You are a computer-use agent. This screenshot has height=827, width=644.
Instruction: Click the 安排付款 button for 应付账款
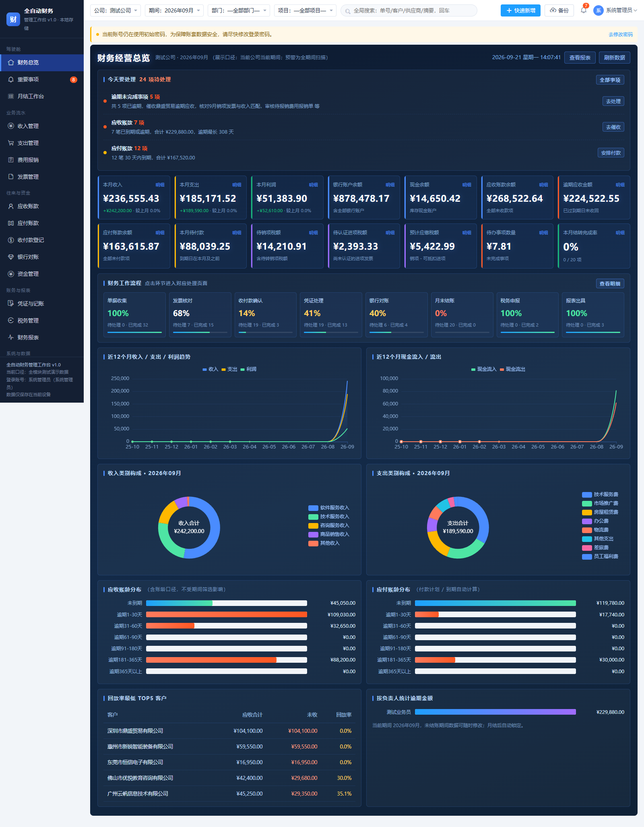click(x=611, y=153)
